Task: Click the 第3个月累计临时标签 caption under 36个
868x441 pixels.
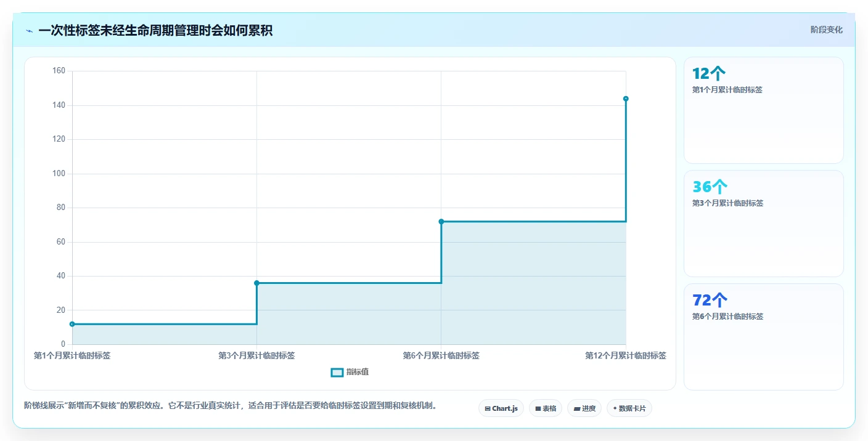Action: (x=727, y=203)
